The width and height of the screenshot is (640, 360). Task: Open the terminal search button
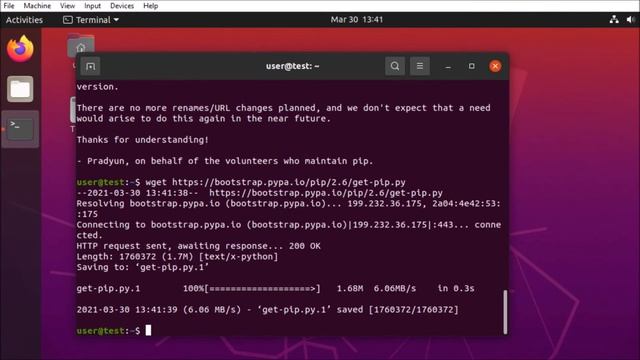click(x=395, y=66)
